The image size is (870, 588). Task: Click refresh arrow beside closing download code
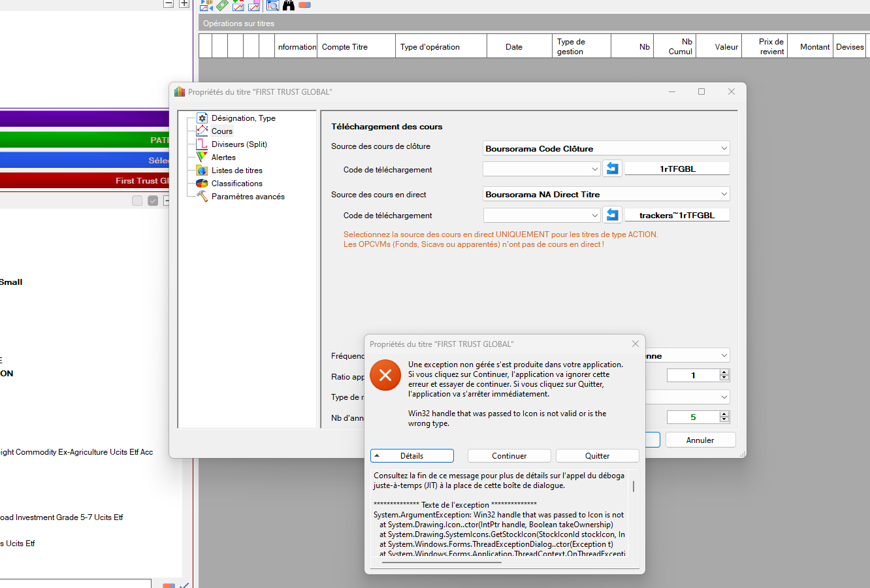pyautogui.click(x=612, y=169)
